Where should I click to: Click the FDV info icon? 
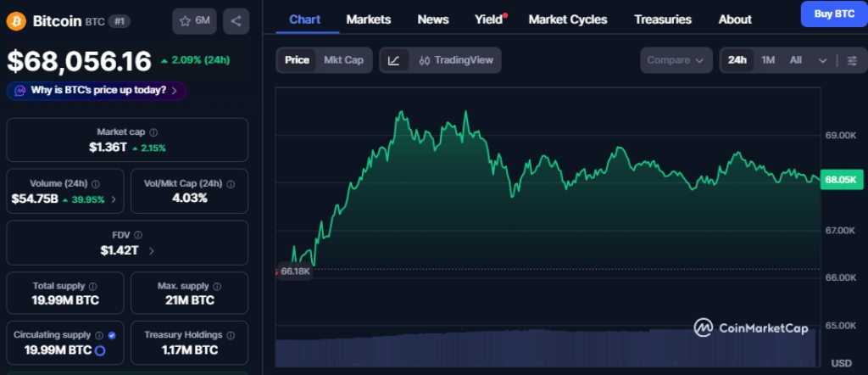click(138, 235)
